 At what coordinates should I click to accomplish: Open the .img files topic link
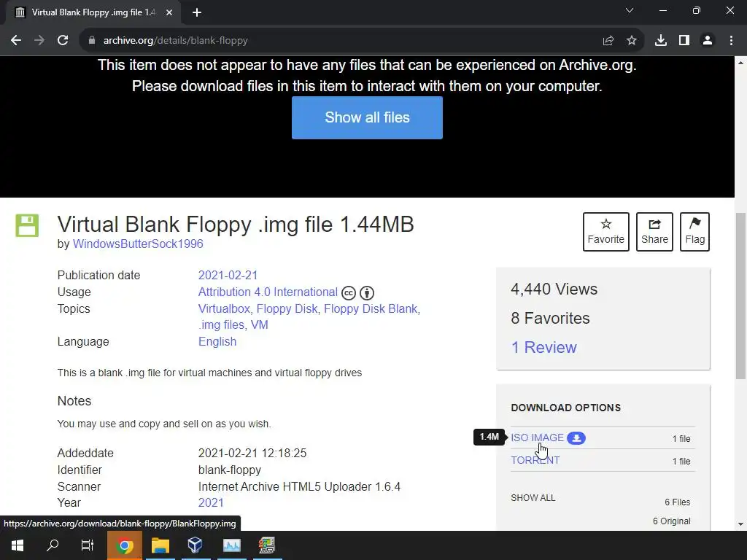click(221, 324)
